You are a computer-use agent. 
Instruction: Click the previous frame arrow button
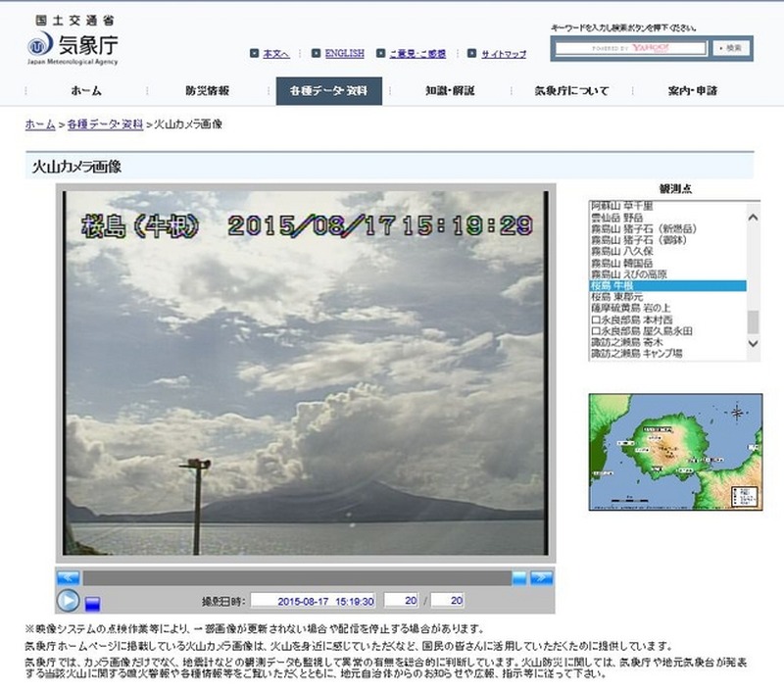(x=68, y=577)
